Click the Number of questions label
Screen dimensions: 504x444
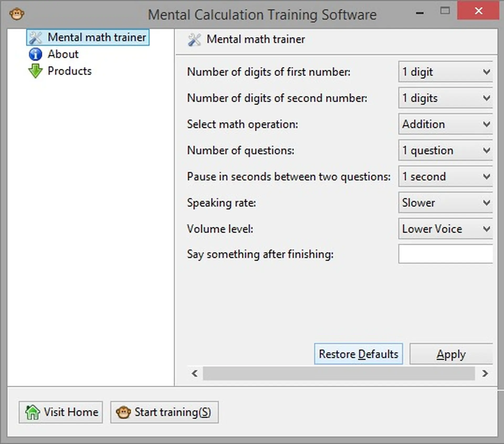(240, 150)
